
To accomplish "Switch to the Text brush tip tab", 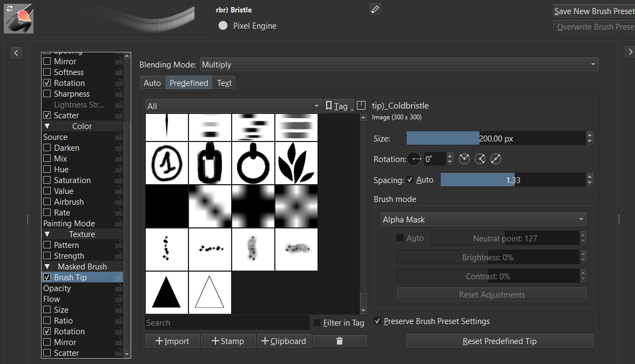I will (x=224, y=83).
